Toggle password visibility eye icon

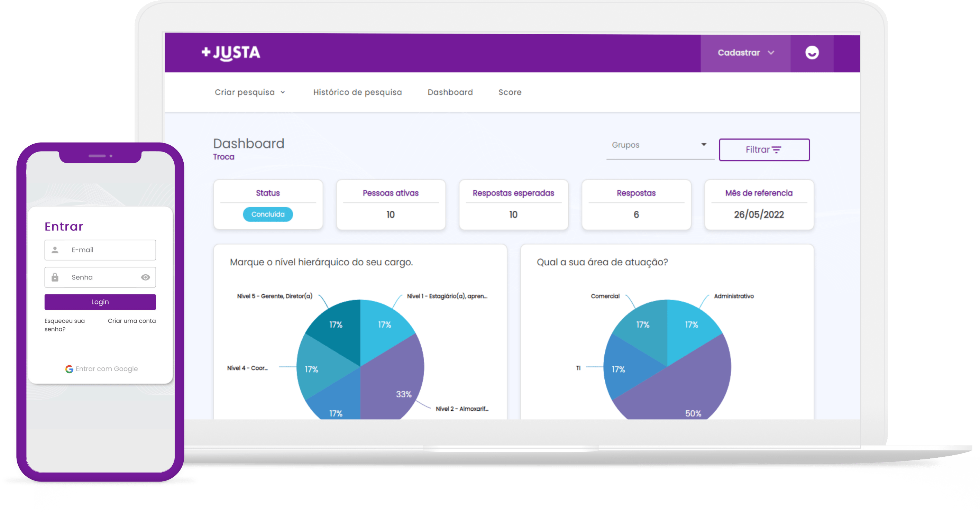pyautogui.click(x=145, y=277)
